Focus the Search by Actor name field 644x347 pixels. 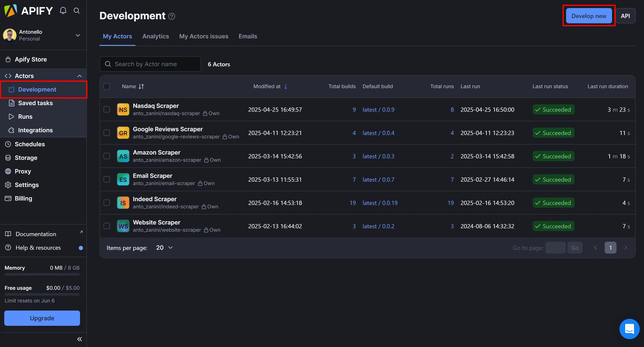150,64
